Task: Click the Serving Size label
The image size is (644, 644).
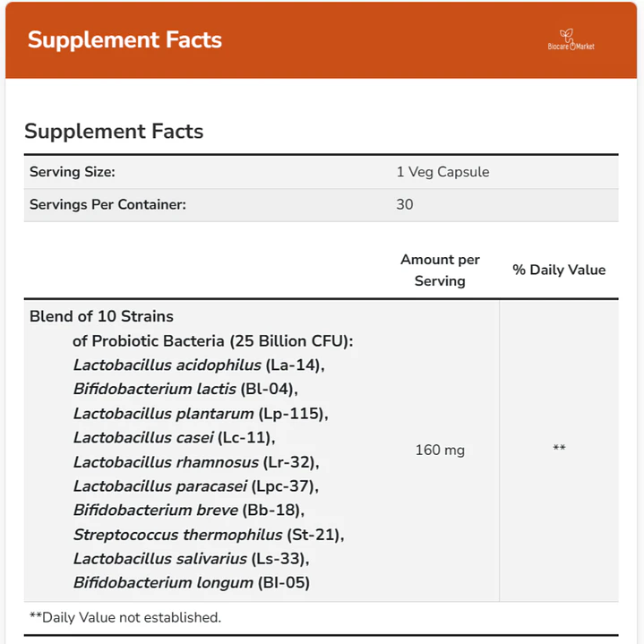Action: pyautogui.click(x=73, y=172)
